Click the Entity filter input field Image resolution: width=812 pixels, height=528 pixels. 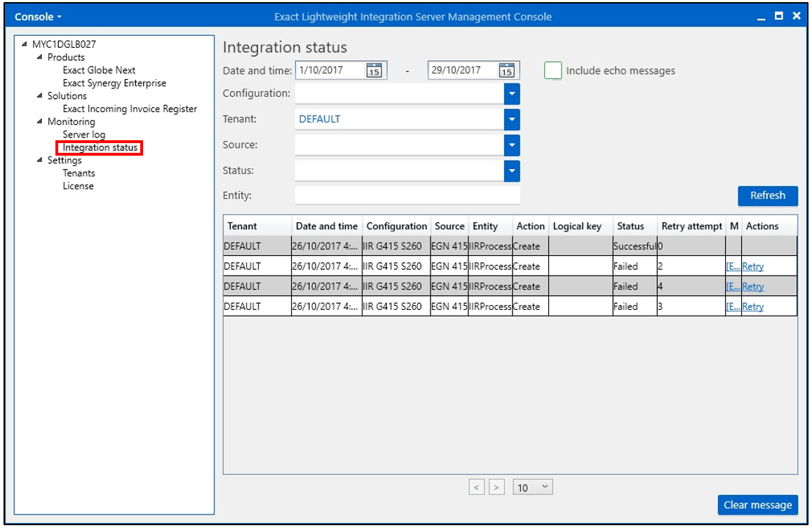coord(407,196)
